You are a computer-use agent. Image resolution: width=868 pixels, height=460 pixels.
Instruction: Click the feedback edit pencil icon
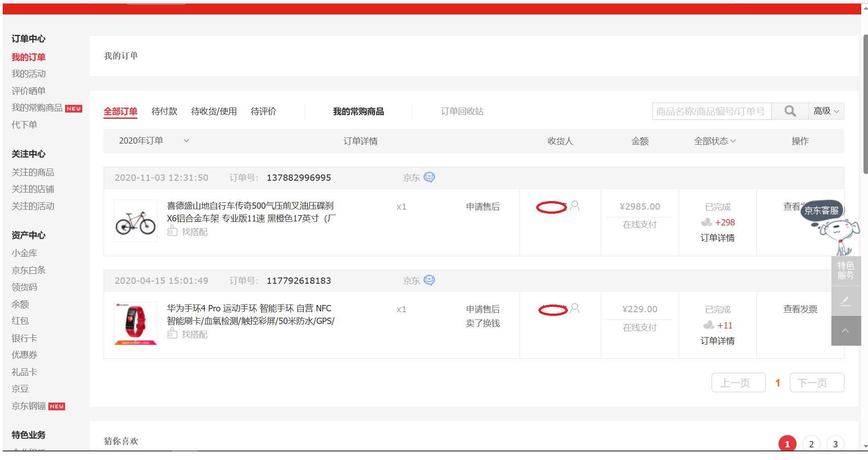point(846,301)
